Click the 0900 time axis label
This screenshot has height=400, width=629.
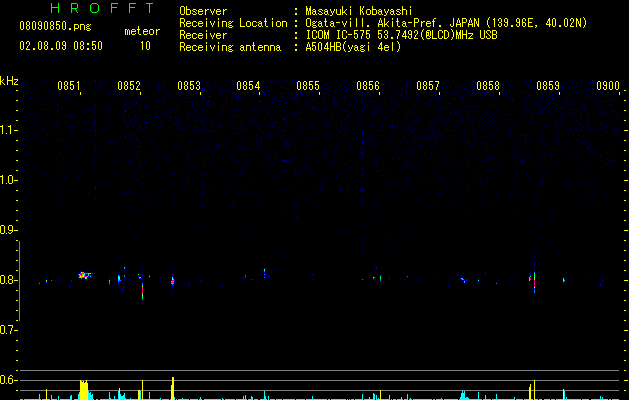pyautogui.click(x=608, y=86)
